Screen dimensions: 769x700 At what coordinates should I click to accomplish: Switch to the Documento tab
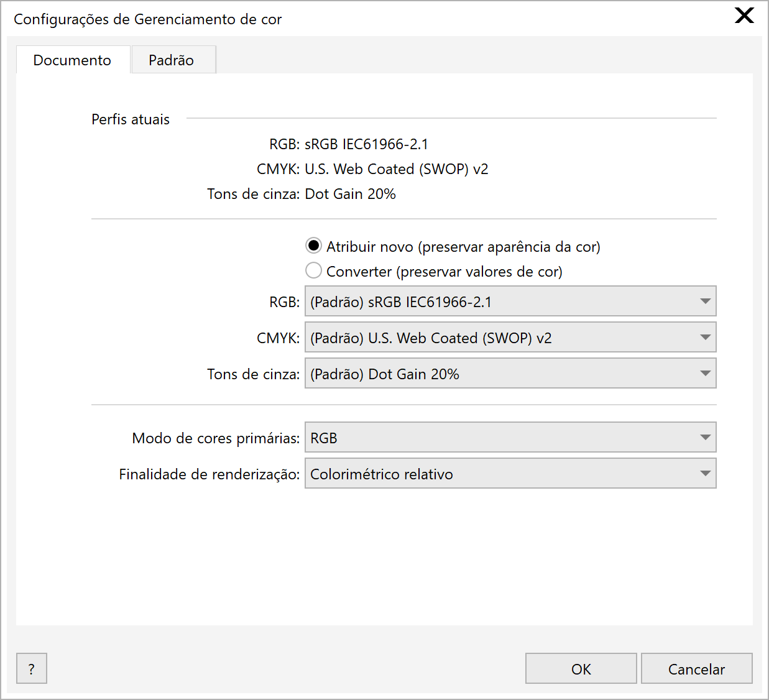tap(72, 60)
